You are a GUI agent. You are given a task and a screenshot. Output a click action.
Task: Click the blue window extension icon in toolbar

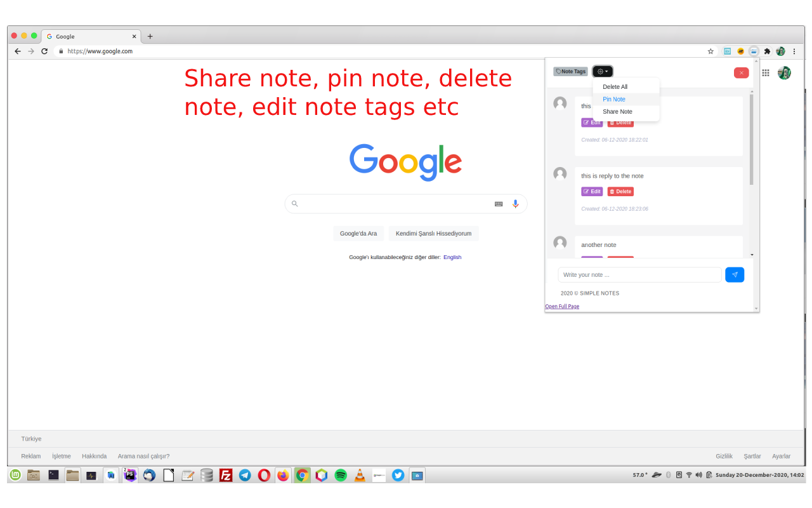pyautogui.click(x=728, y=51)
